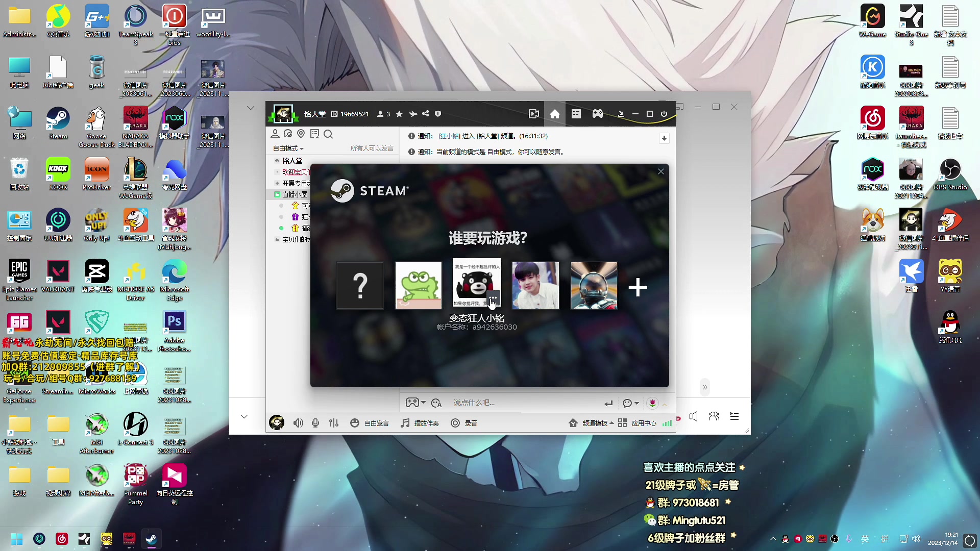The height and width of the screenshot is (551, 980).
Task: Open the Goose Goose Duck shortcut
Action: [96, 128]
